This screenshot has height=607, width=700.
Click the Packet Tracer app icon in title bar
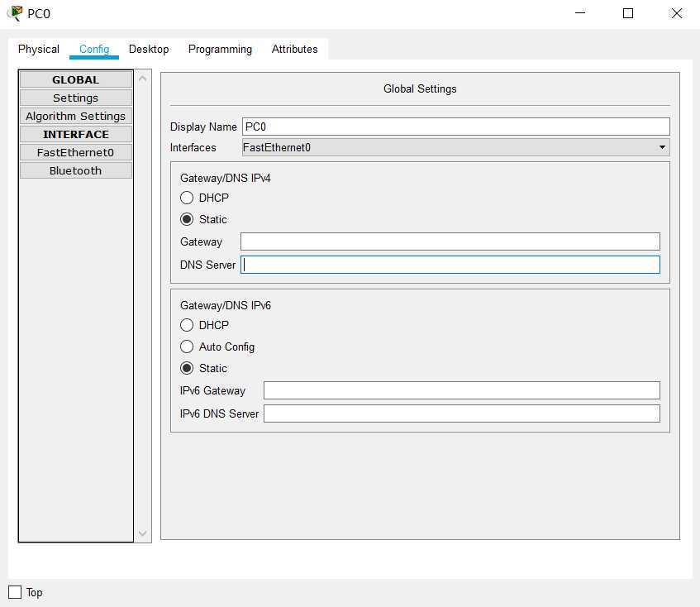pyautogui.click(x=14, y=13)
